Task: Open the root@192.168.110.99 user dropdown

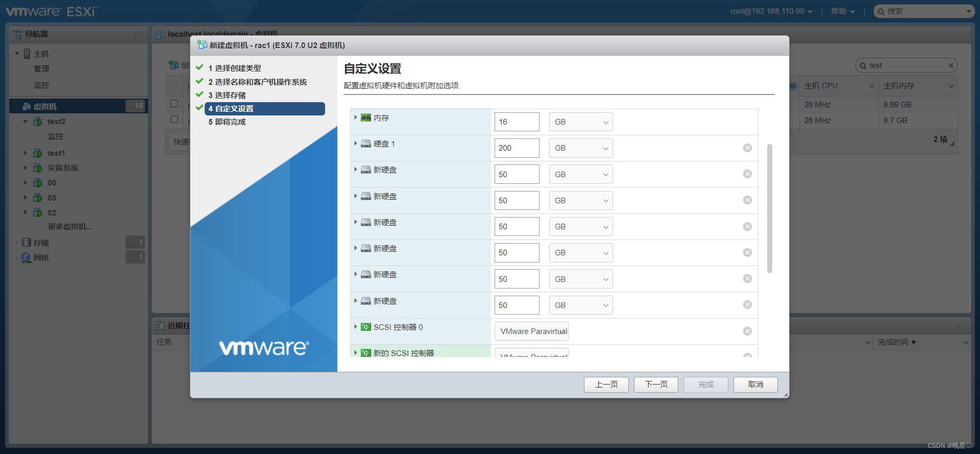Action: tap(771, 11)
